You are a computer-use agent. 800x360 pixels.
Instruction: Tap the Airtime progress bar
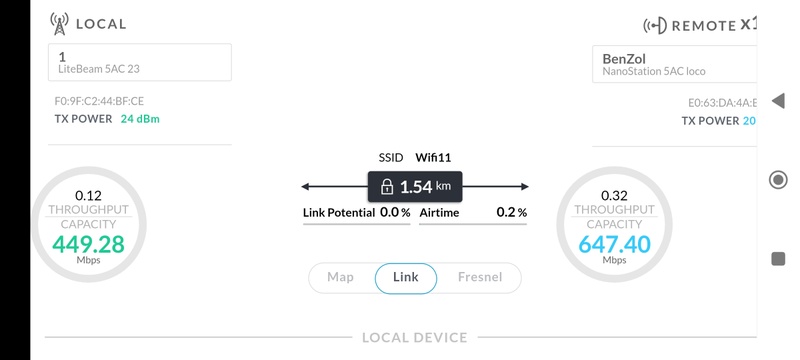[473, 224]
